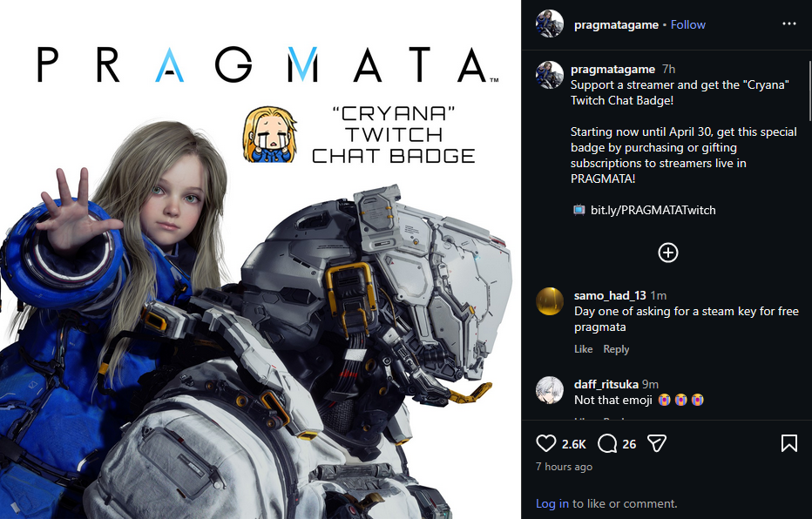This screenshot has height=519, width=812.
Task: Like the post with the heart icon
Action: (x=545, y=443)
